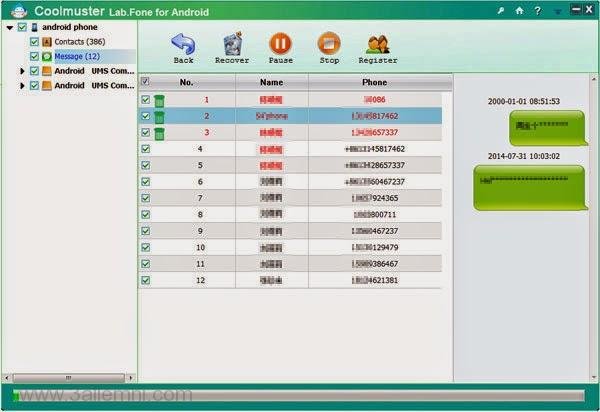Click the Back arrow icon
The height and width of the screenshot is (412, 600).
pos(183,44)
